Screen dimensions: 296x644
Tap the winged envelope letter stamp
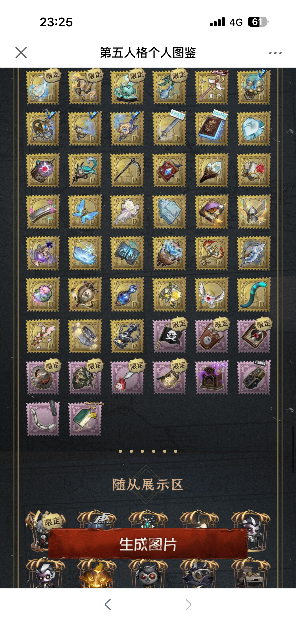(x=212, y=295)
